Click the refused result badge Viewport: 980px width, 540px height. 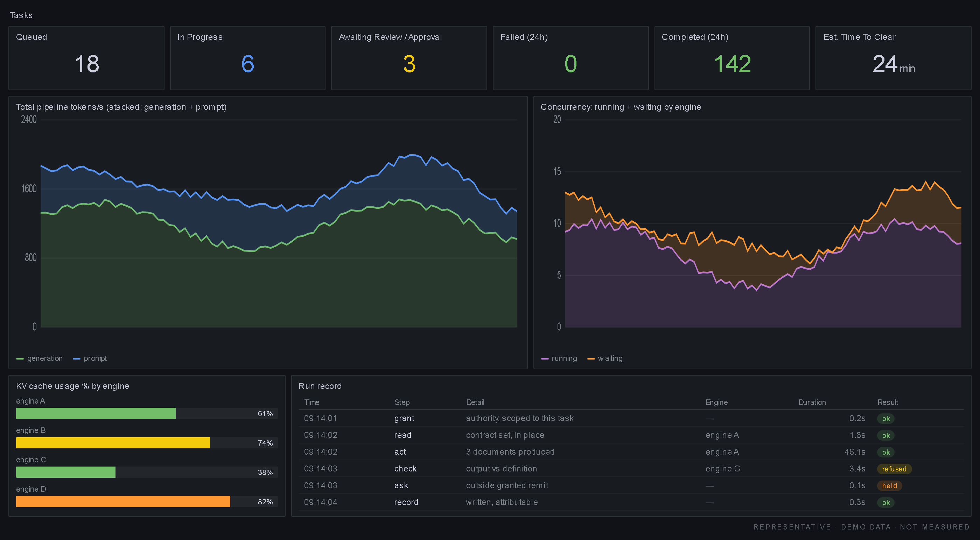(x=894, y=469)
